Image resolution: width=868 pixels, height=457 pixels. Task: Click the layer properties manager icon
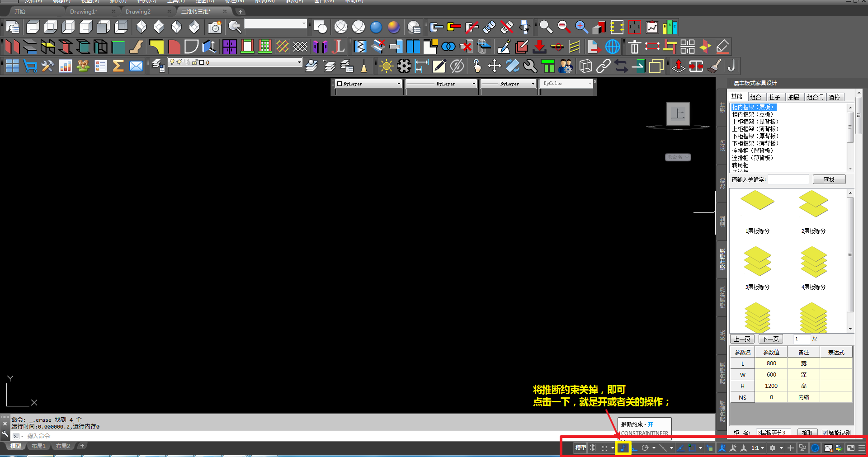point(158,66)
